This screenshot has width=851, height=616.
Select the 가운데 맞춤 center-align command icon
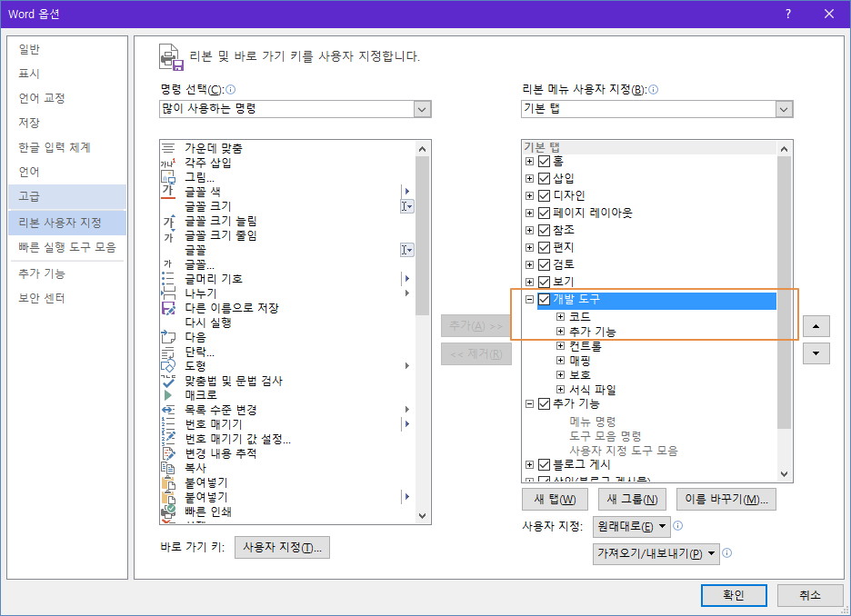click(168, 148)
